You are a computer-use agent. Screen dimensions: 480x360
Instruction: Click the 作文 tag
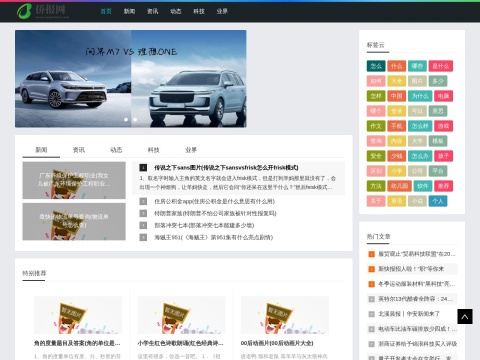tap(376, 126)
